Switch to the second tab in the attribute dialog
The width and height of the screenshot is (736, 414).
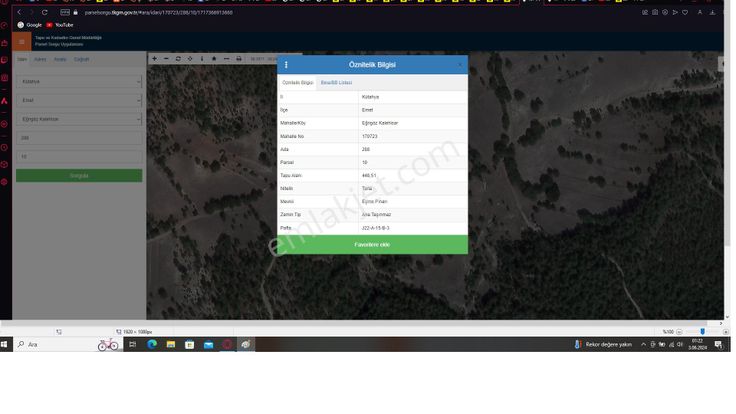[336, 82]
